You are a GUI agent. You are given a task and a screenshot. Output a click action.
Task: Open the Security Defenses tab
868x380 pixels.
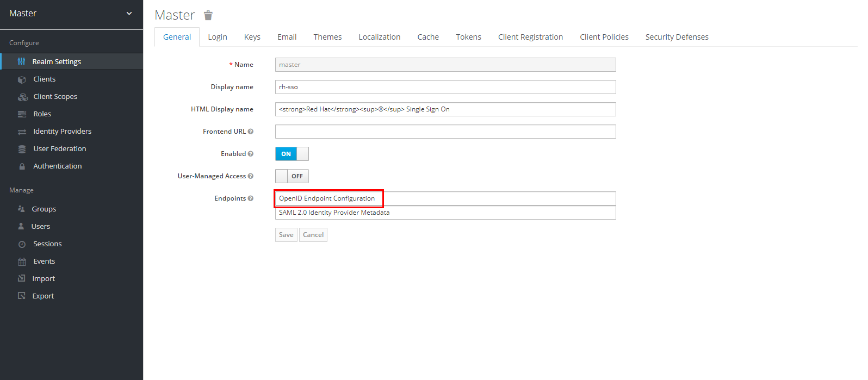(677, 37)
